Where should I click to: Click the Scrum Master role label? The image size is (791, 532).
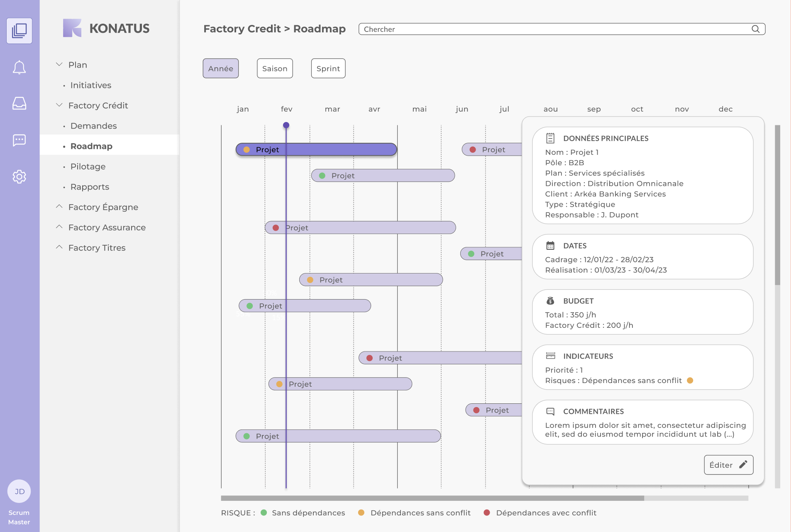coord(19,517)
